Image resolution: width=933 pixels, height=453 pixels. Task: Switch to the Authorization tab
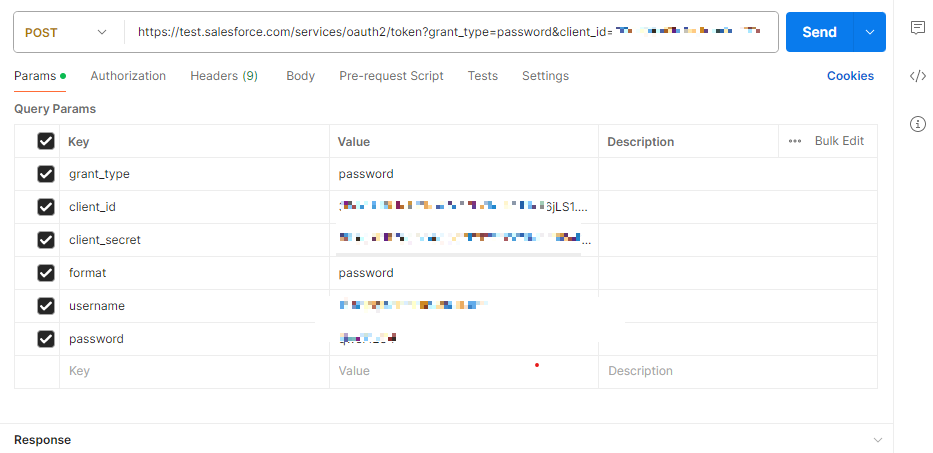tap(128, 76)
